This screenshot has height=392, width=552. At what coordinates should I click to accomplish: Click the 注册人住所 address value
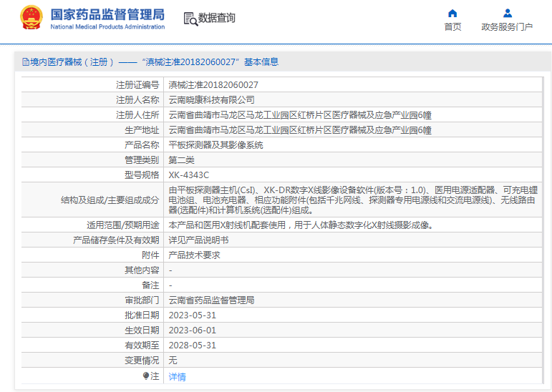click(x=300, y=115)
